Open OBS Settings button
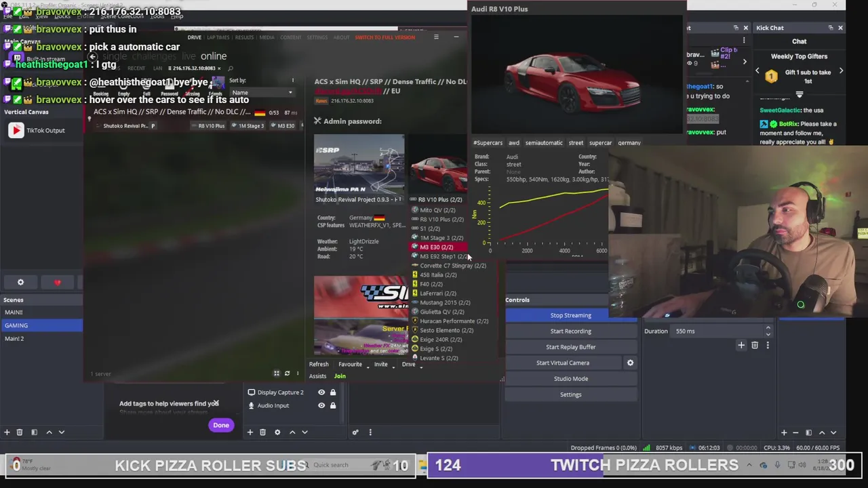The width and height of the screenshot is (868, 488). [x=570, y=394]
